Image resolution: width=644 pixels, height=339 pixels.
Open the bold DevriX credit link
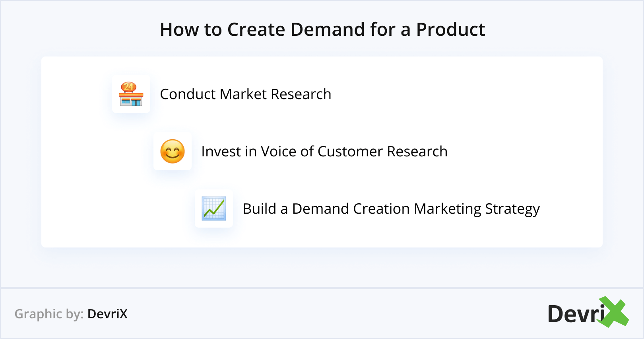(x=107, y=314)
